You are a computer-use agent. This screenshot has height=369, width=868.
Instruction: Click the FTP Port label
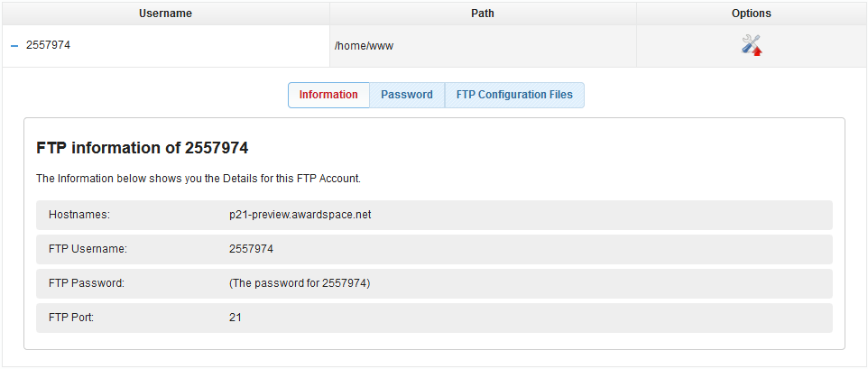71,318
